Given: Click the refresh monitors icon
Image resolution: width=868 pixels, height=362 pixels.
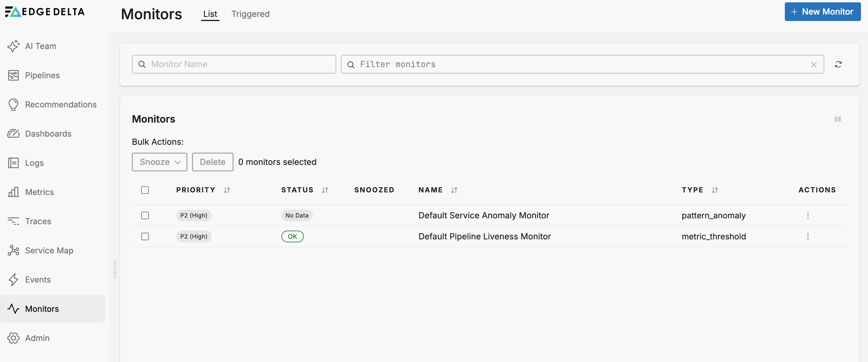Looking at the screenshot, I should [x=838, y=65].
